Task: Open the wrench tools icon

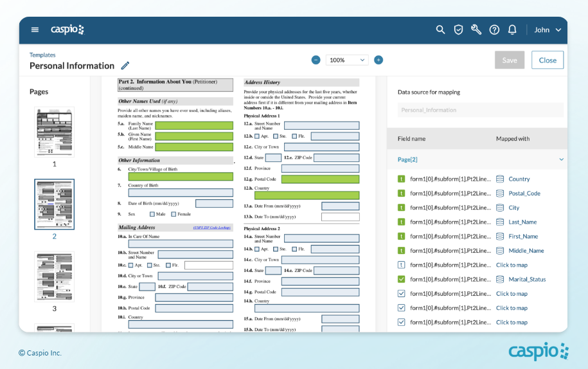Action: coord(476,30)
